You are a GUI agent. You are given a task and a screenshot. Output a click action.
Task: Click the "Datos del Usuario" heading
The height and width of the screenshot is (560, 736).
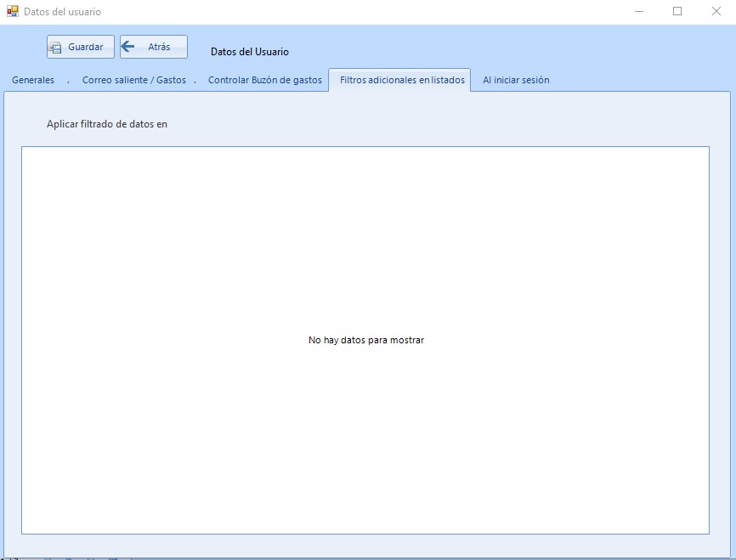point(250,52)
